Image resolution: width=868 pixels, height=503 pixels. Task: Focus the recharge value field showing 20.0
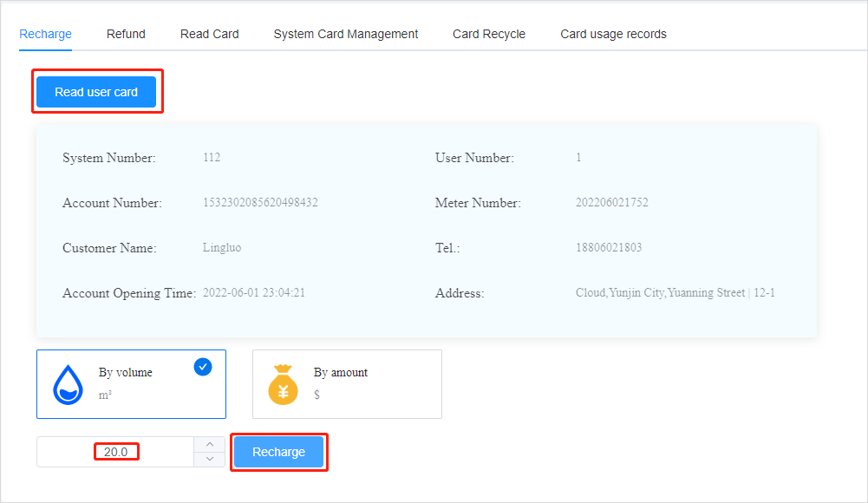click(x=115, y=452)
